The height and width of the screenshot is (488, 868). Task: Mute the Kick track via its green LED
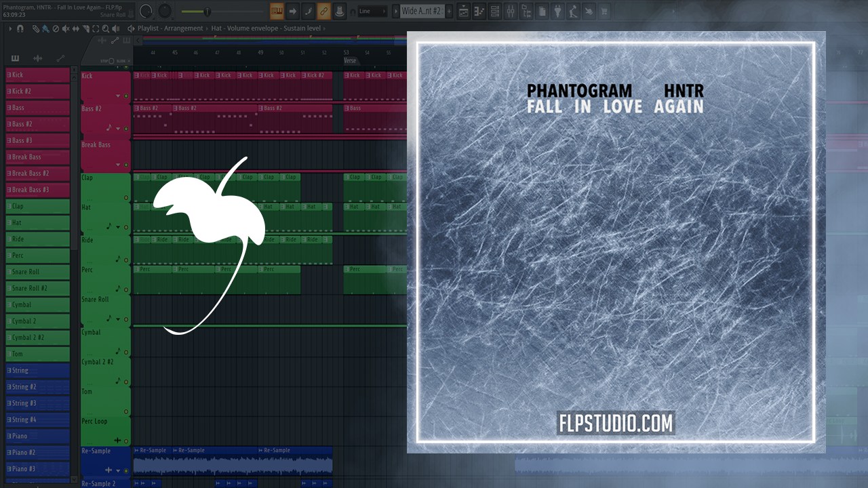[x=125, y=96]
